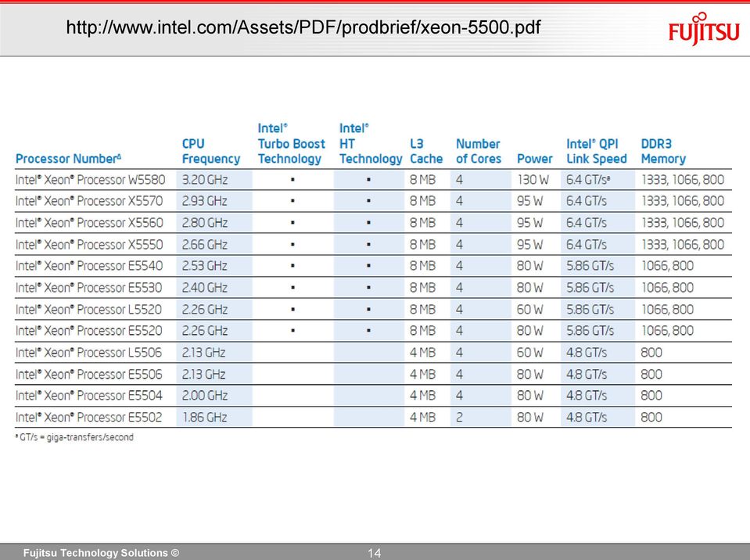The width and height of the screenshot is (750, 560).
Task: Select the DDR3 Memory column header
Action: pyautogui.click(x=663, y=151)
